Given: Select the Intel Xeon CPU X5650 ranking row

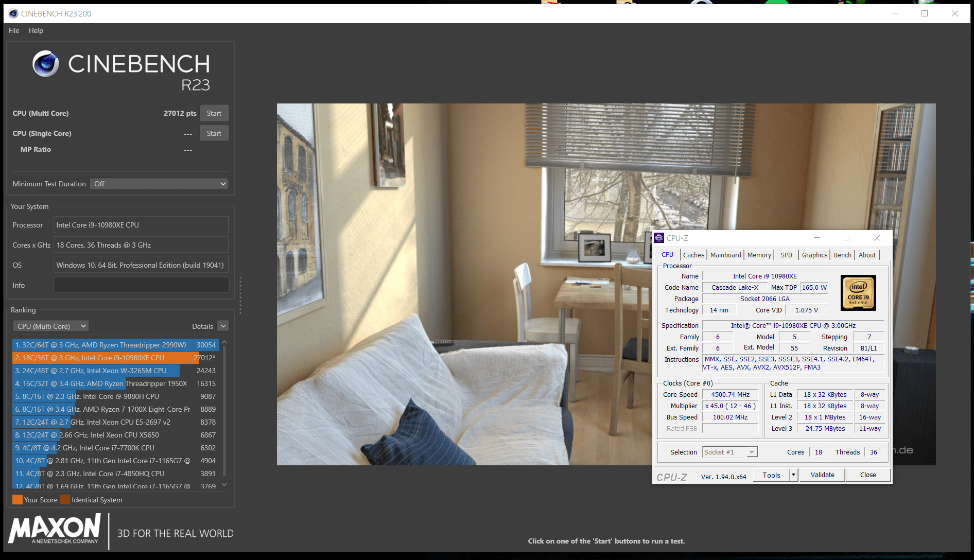Looking at the screenshot, I should 115,435.
